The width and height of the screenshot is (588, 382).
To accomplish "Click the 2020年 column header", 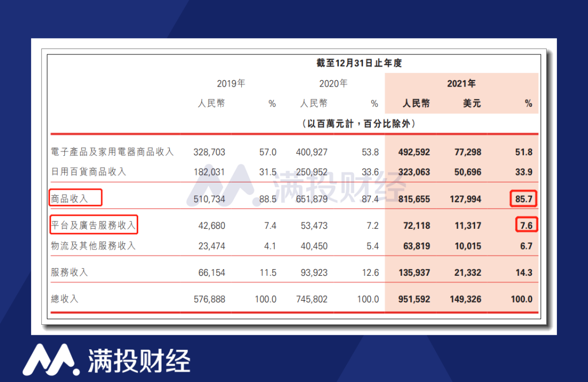I will click(x=333, y=83).
